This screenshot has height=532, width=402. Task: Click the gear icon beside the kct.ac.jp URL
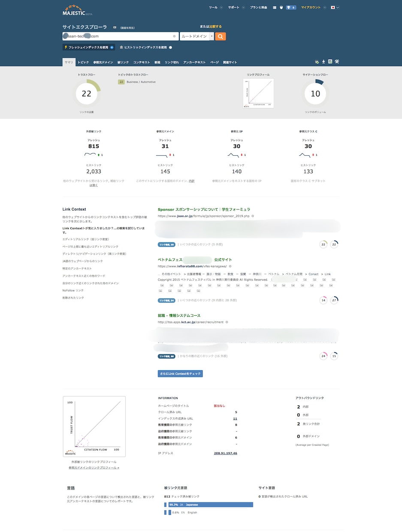(227, 322)
